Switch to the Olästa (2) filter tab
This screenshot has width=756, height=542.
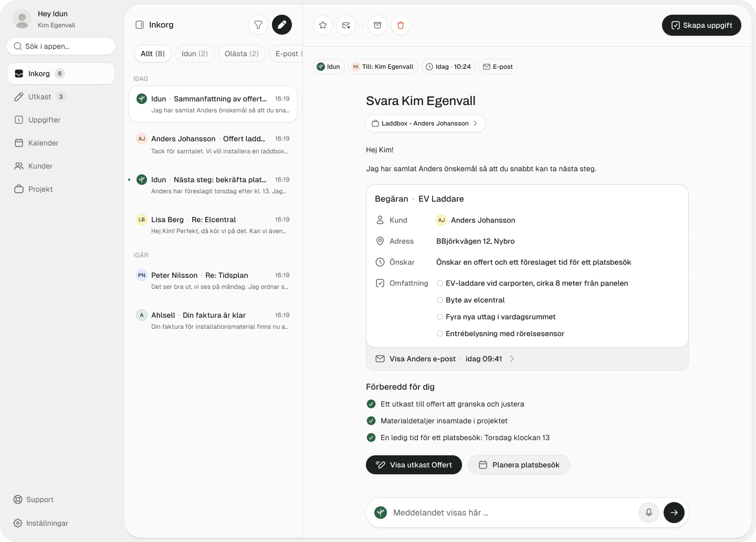pos(241,54)
